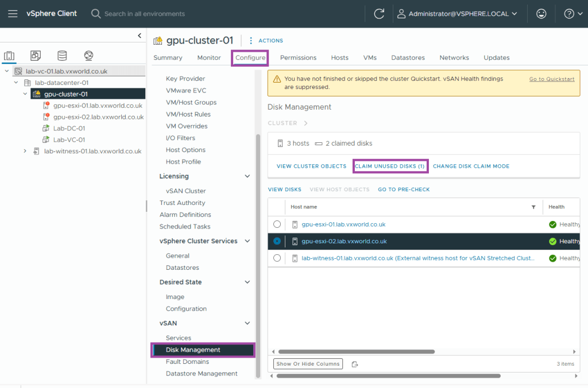
Task: Click Claim Unused Disks (1)
Action: [x=390, y=166]
